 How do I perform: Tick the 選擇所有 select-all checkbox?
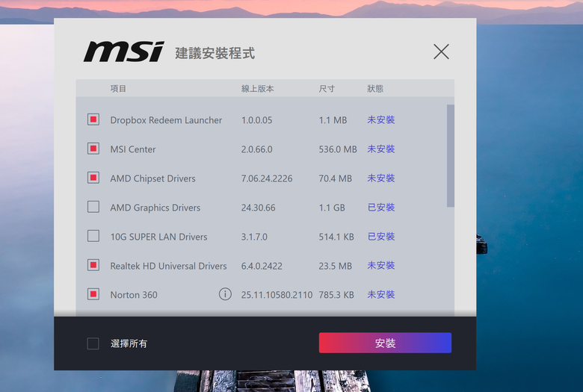coord(93,343)
